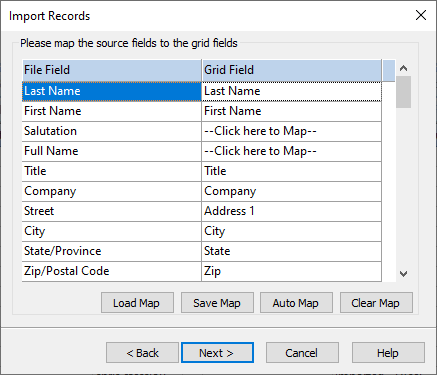Select the State/Province file field
This screenshot has height=375, width=437.
pyautogui.click(x=112, y=251)
